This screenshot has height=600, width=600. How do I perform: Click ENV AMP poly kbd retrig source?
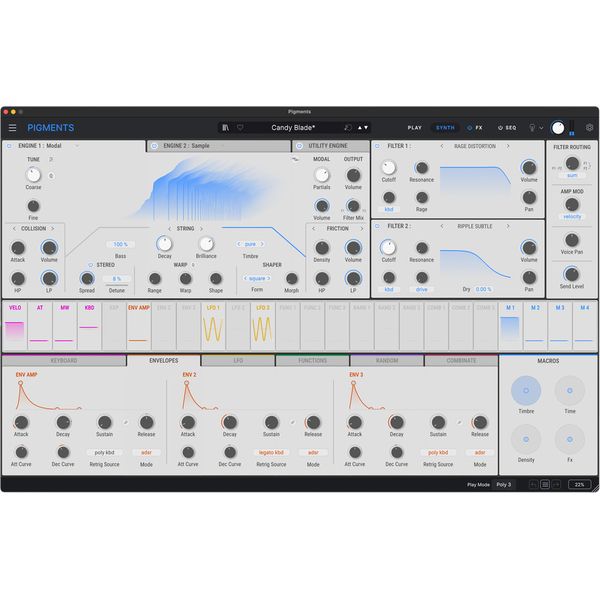[x=104, y=452]
